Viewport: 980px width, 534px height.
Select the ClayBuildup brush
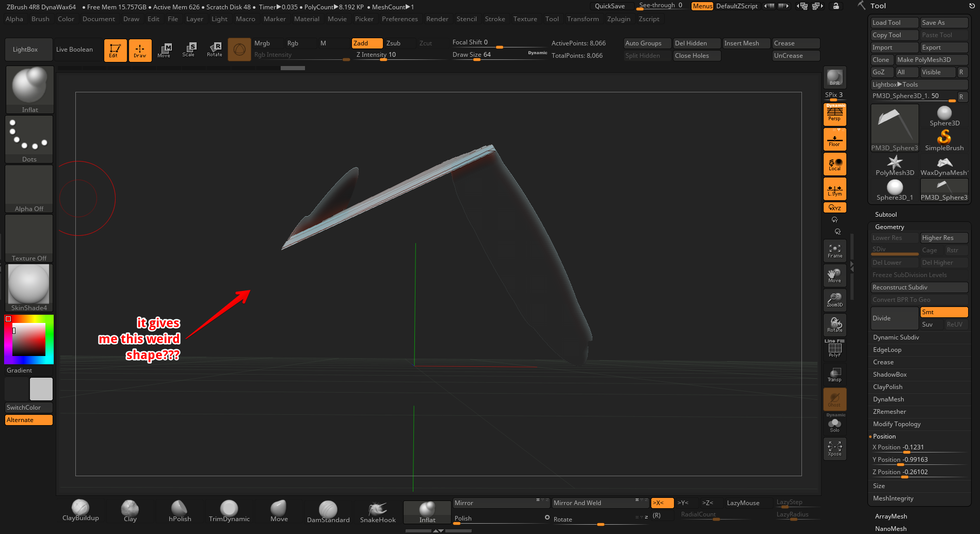click(81, 511)
